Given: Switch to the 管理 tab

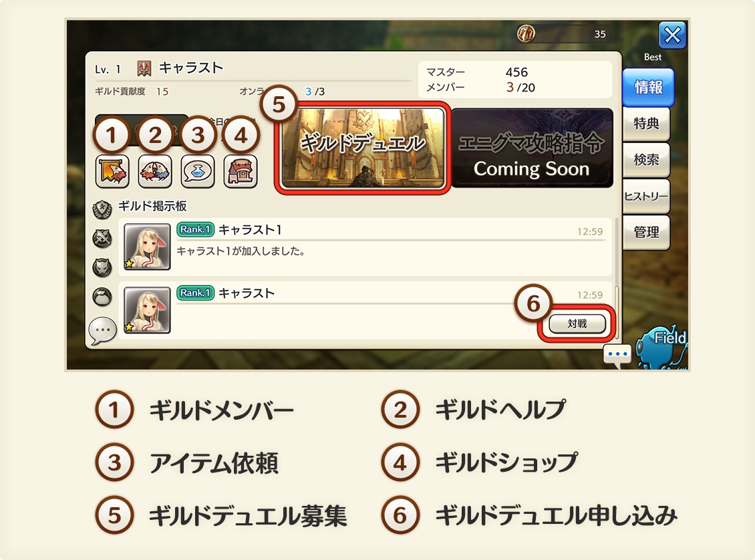Looking at the screenshot, I should click(646, 232).
